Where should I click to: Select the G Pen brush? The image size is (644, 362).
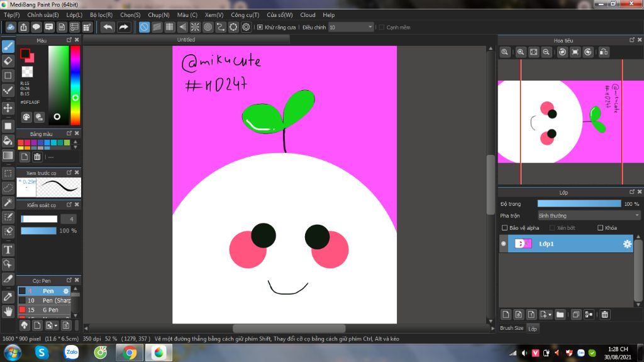tap(50, 310)
